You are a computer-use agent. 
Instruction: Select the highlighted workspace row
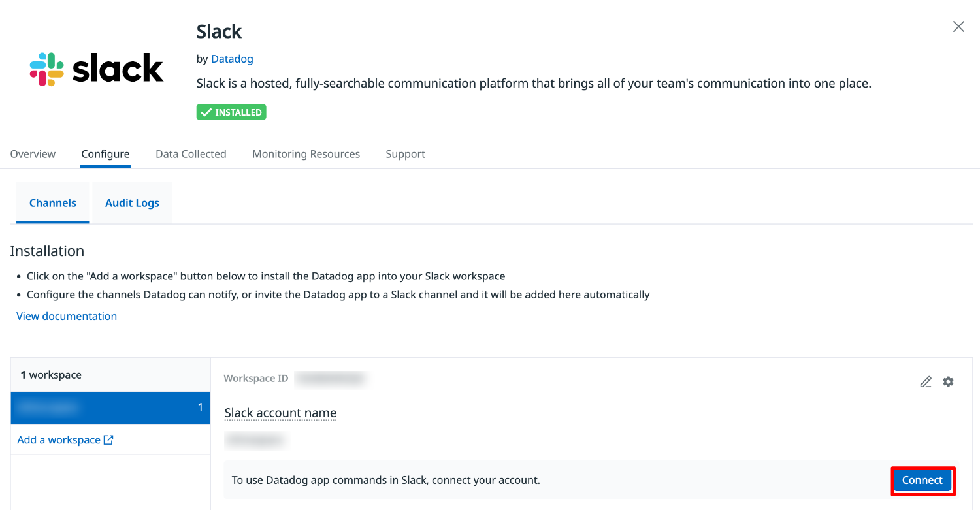pos(110,408)
